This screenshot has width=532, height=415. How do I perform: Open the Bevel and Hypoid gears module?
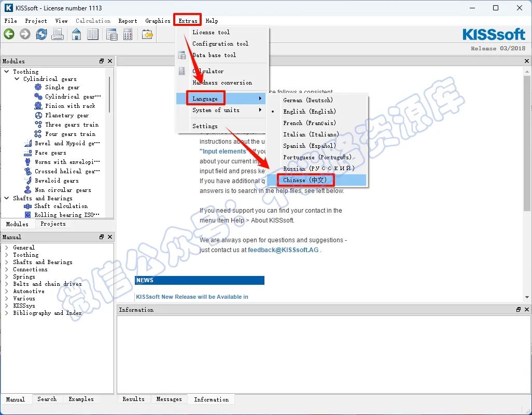coord(62,143)
